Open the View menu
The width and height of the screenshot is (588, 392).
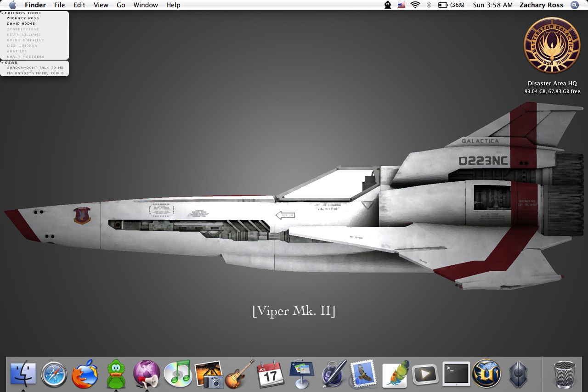coord(101,5)
